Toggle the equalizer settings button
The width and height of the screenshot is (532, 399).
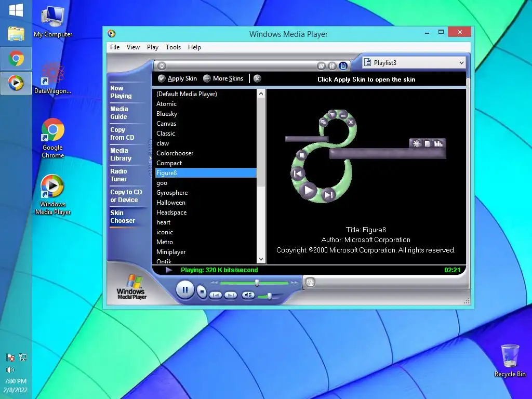(x=332, y=66)
